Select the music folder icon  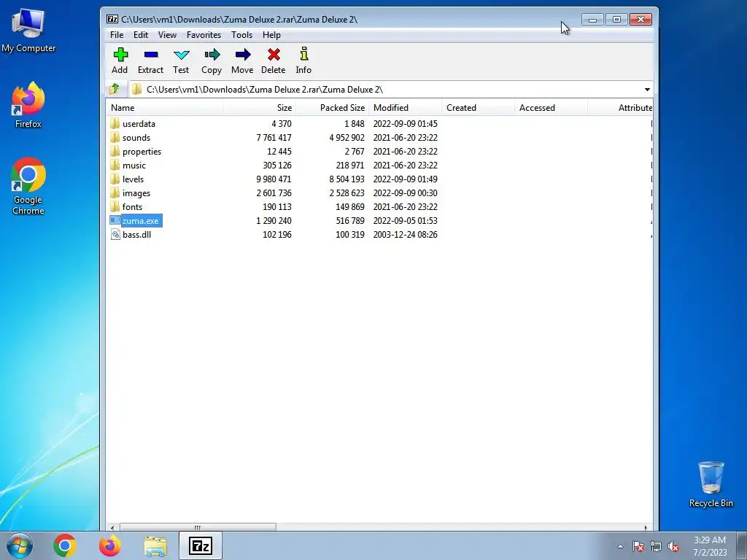[115, 165]
